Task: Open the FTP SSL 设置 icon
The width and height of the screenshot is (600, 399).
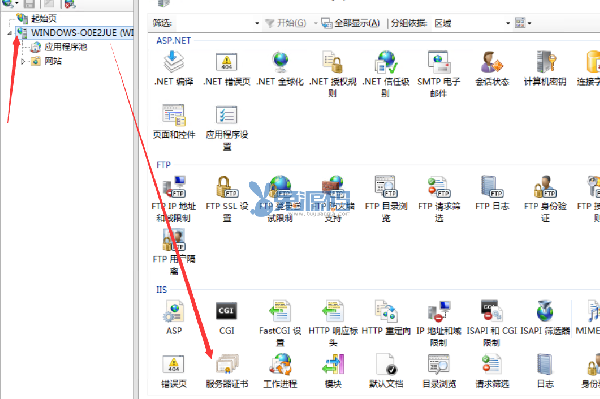Action: click(227, 199)
